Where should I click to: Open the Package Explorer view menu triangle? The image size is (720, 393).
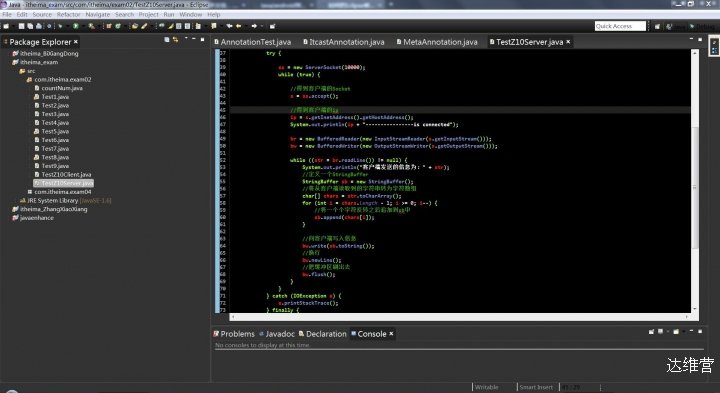pos(186,38)
